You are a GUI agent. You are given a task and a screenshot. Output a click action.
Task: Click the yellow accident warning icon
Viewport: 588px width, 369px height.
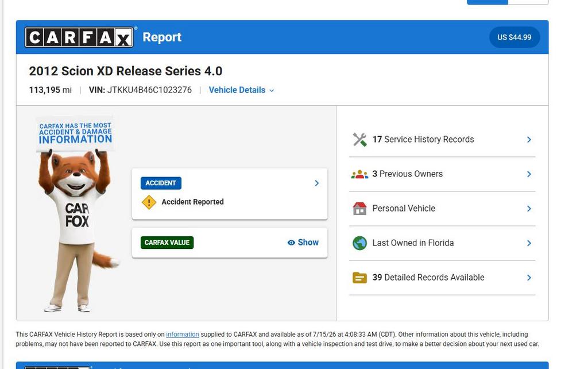pyautogui.click(x=149, y=202)
